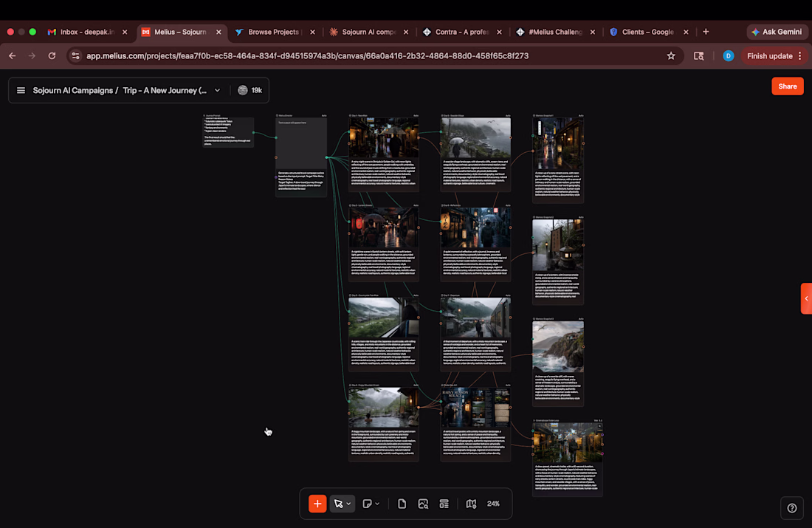The height and width of the screenshot is (528, 812).
Task: Click the text node's green output connector
Action: coord(327,157)
